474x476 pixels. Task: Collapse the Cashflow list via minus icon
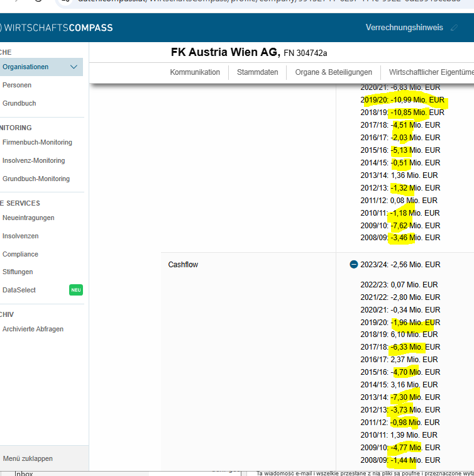353,265
